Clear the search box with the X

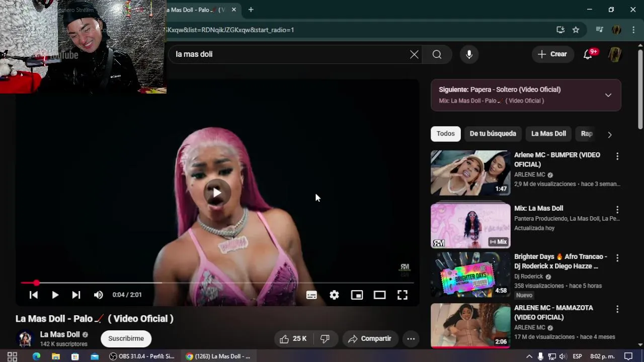pyautogui.click(x=414, y=54)
